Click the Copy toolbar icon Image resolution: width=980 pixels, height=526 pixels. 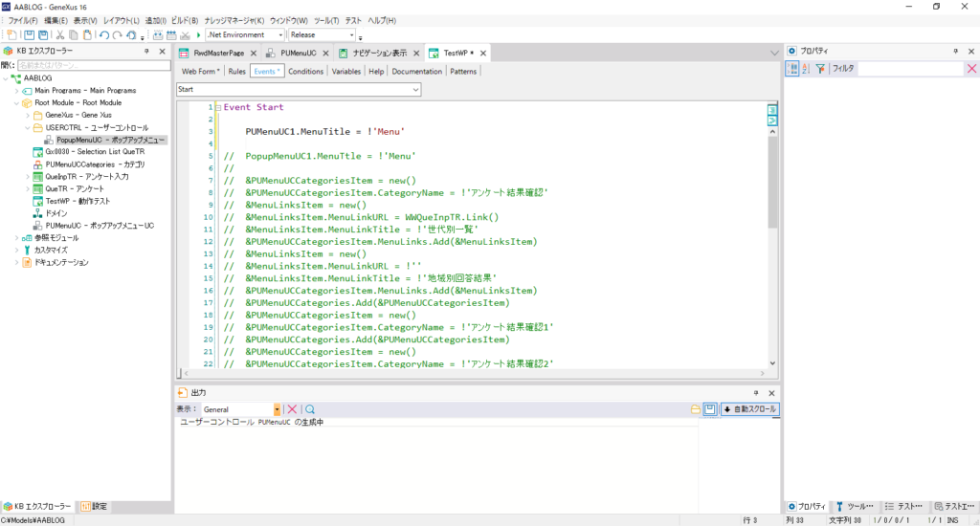click(73, 35)
